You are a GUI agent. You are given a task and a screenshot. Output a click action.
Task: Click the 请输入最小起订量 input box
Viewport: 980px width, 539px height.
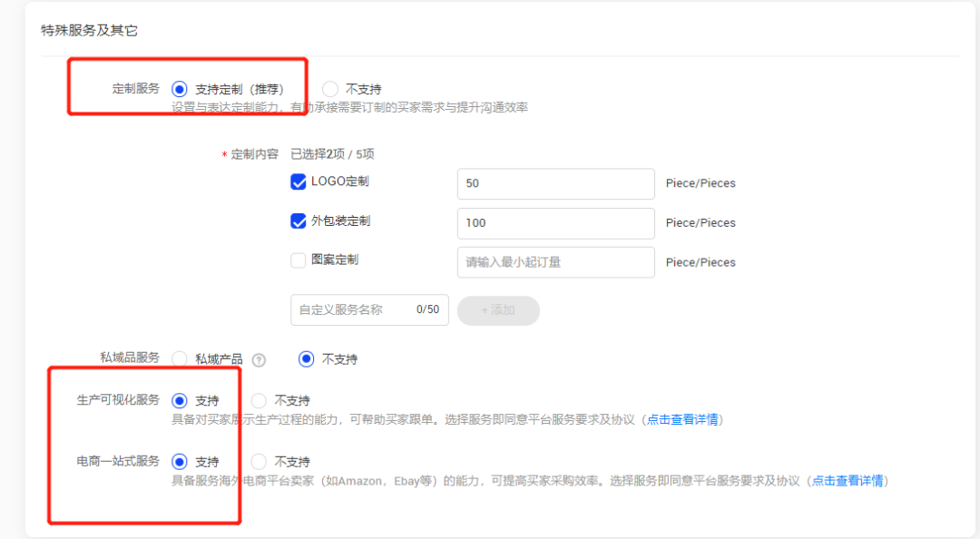555,262
